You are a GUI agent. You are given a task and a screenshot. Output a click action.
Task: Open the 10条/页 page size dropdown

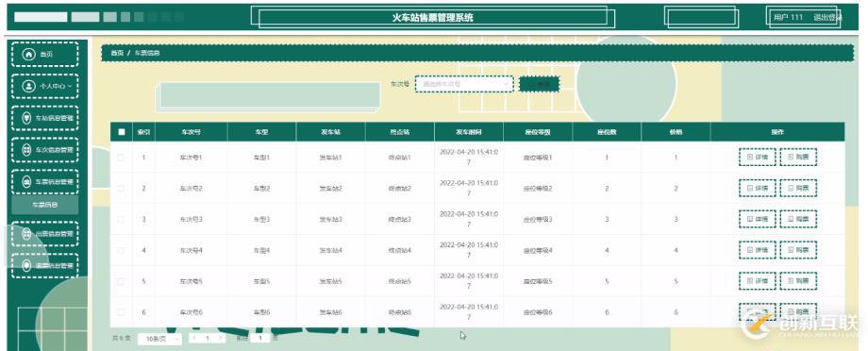coord(159,339)
